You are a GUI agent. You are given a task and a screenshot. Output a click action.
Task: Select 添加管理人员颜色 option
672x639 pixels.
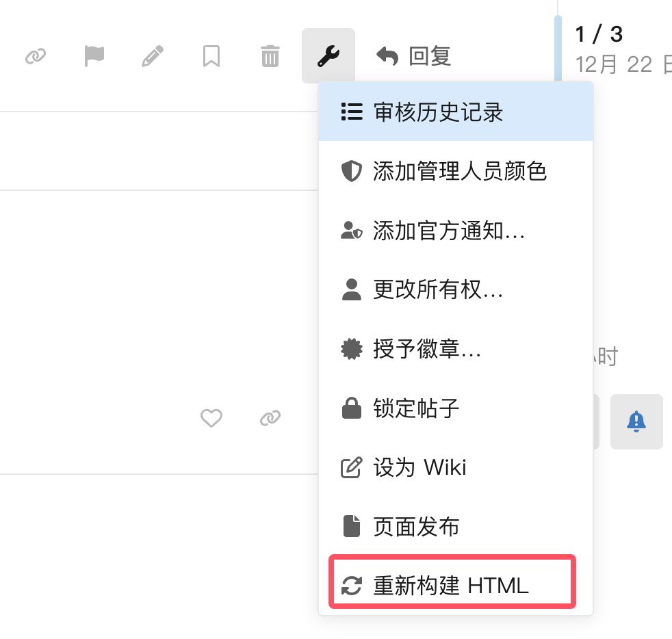456,171
